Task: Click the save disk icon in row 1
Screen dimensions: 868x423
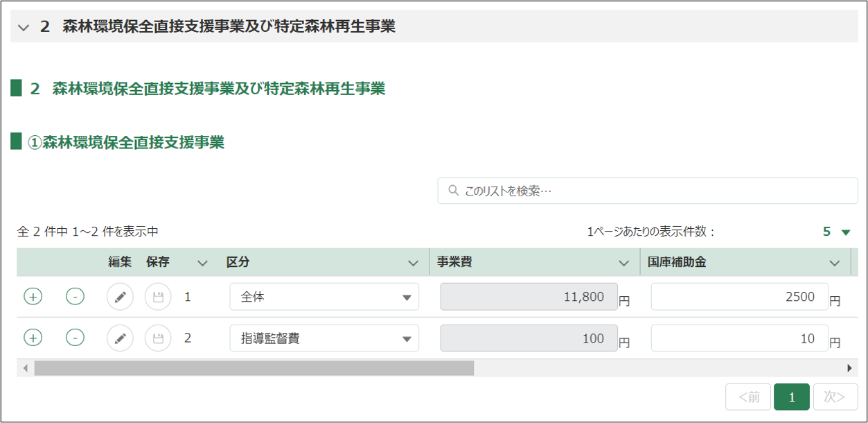Action: pyautogui.click(x=158, y=297)
